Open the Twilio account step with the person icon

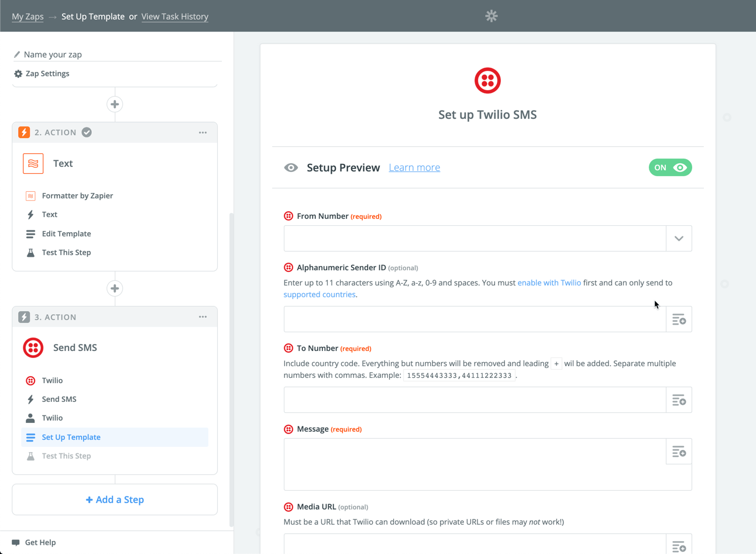coord(115,418)
